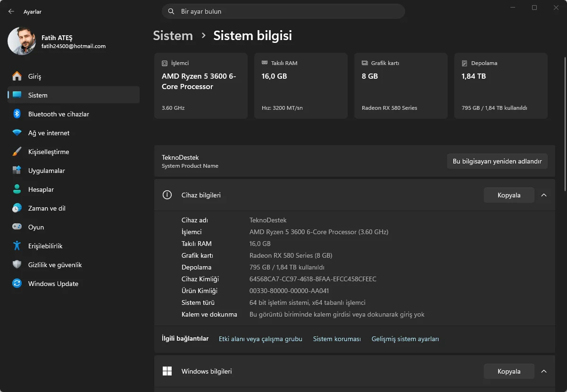Viewport: 567px width, 392px height.
Task: Click the Zaman ve dil globe-clock icon
Action: click(x=17, y=208)
